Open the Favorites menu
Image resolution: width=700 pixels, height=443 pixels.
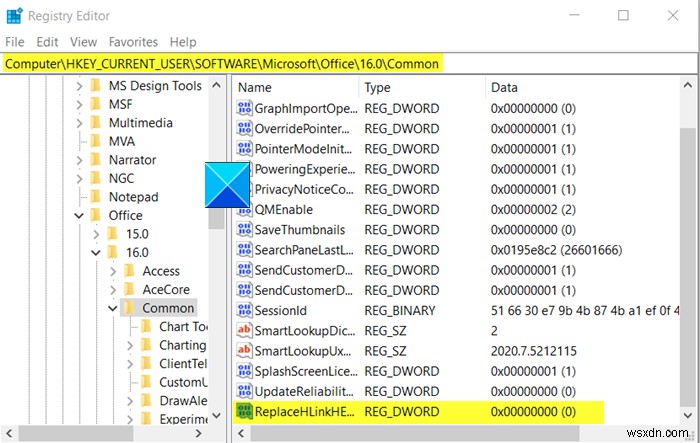click(x=133, y=42)
